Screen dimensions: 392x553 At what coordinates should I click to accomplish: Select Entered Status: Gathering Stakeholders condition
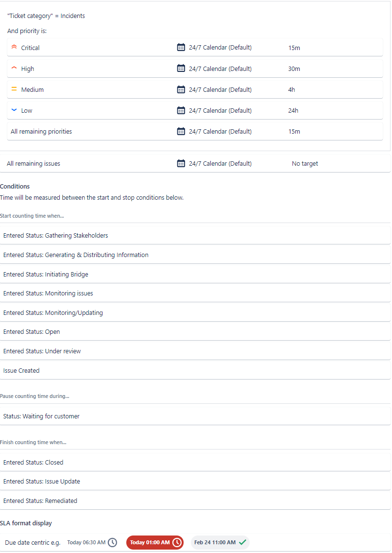coord(195,235)
